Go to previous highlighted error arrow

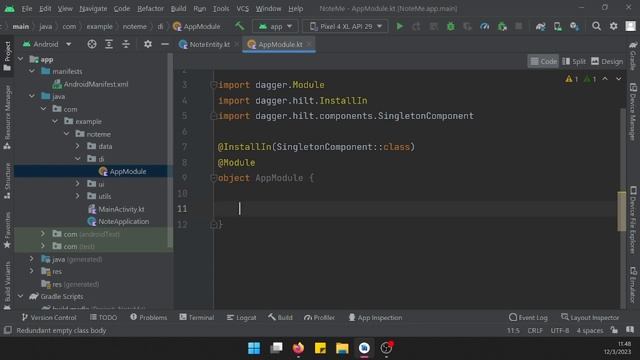(605, 79)
